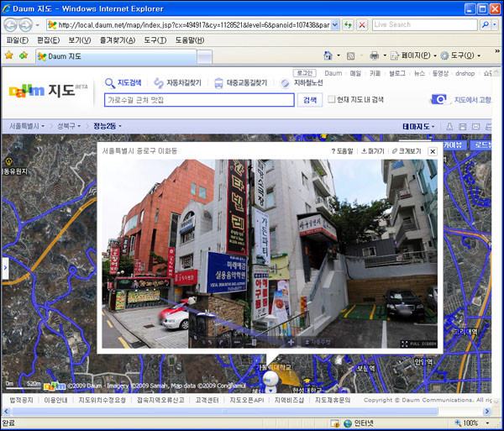This screenshot has width=504, height=431.
Task: Open the 편집(E) menu
Action: tap(48, 40)
